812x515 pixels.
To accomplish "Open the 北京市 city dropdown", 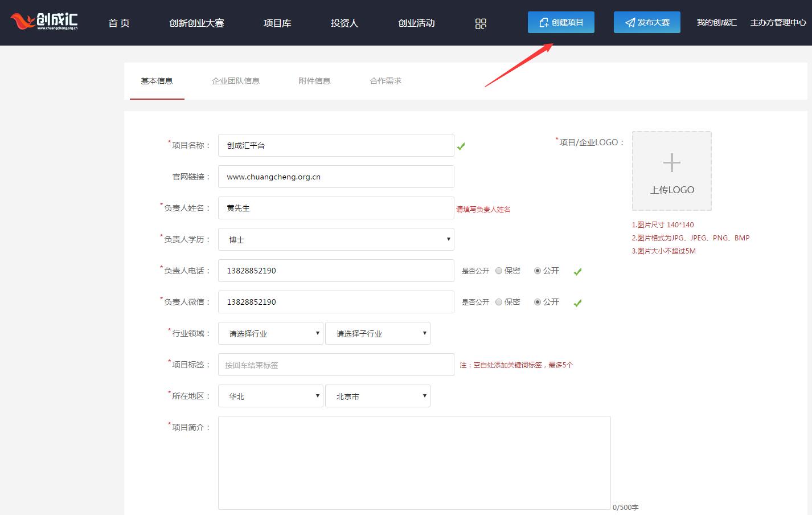I will tap(378, 396).
